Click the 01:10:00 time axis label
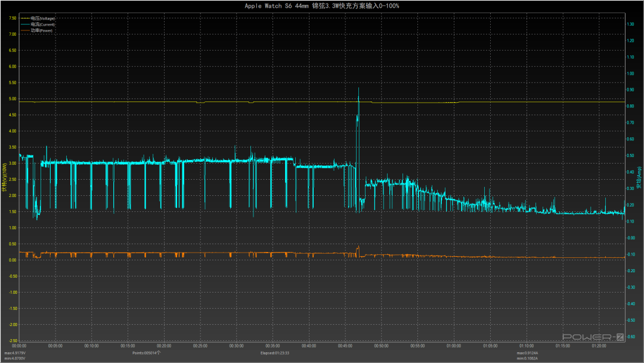The image size is (644, 363). (527, 346)
